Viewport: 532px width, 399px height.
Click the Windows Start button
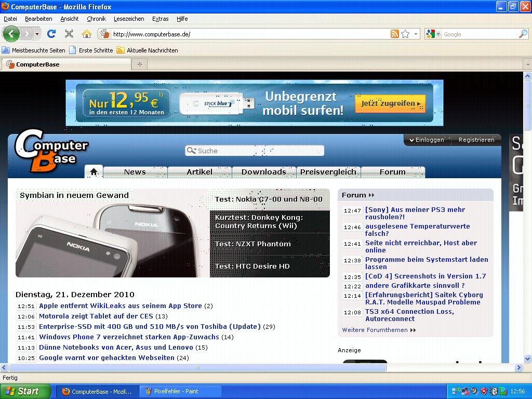click(x=25, y=391)
